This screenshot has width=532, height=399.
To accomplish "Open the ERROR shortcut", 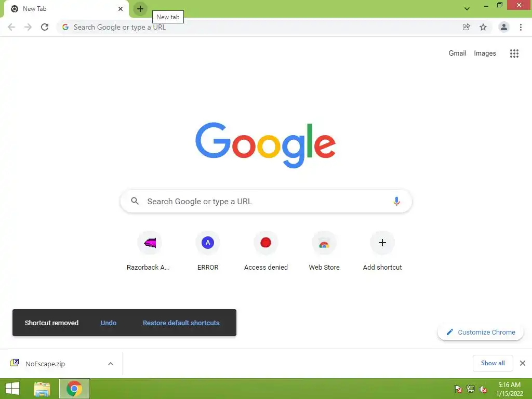I will (x=208, y=251).
